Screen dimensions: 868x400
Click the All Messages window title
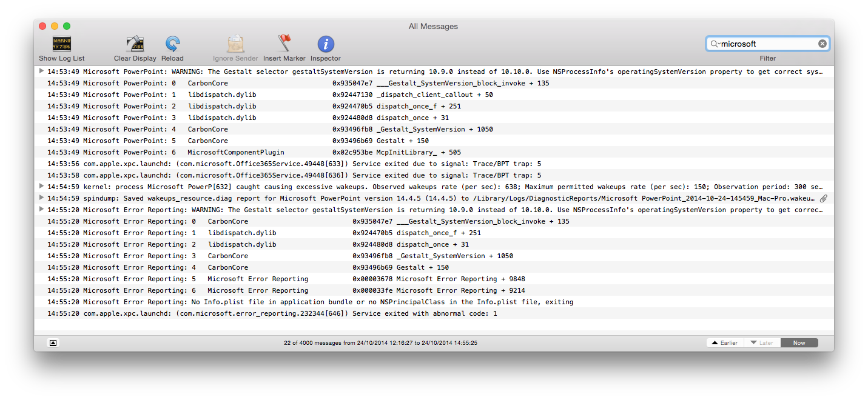pyautogui.click(x=433, y=26)
